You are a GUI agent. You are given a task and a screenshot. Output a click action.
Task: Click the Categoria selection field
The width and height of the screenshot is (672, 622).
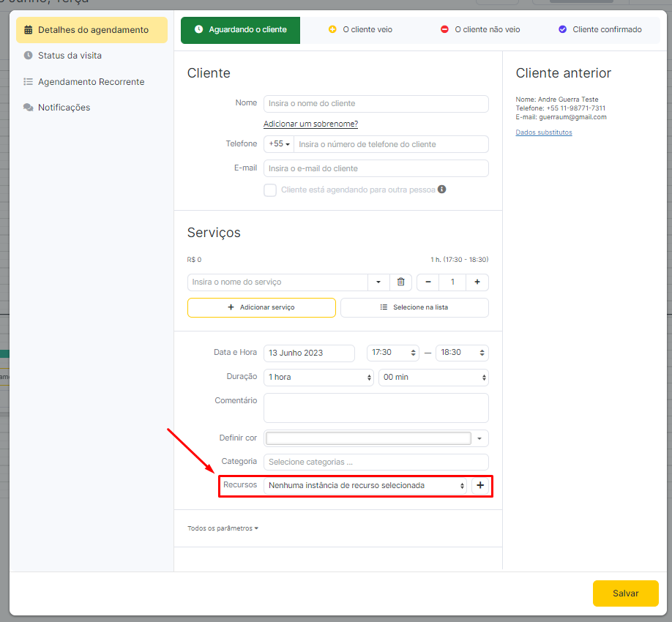[x=376, y=462]
